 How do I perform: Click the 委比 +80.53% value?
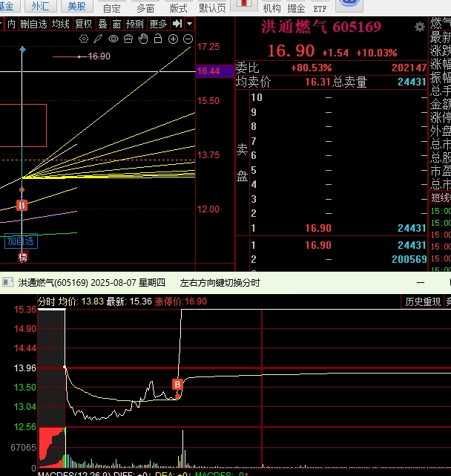(x=312, y=68)
